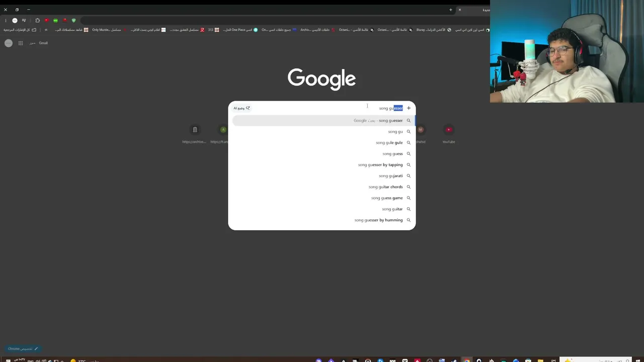Open the '313' bookmark
This screenshot has height=362, width=644.
(213, 30)
